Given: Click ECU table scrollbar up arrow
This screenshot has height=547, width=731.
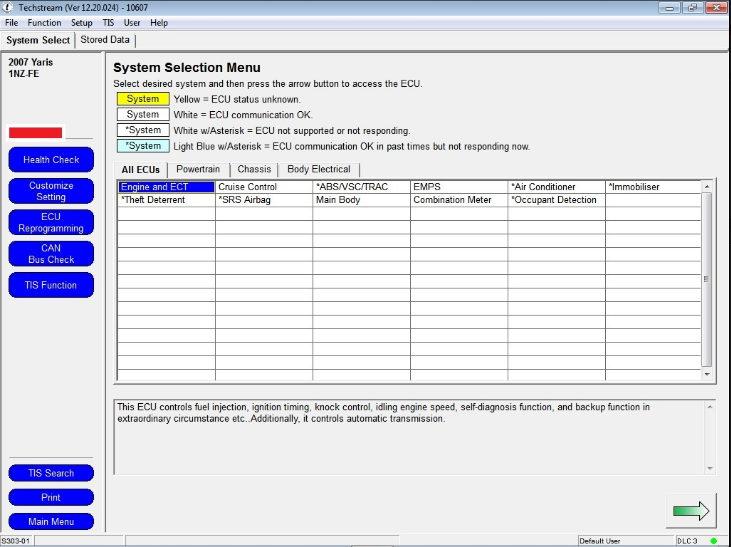Looking at the screenshot, I should click(707, 187).
